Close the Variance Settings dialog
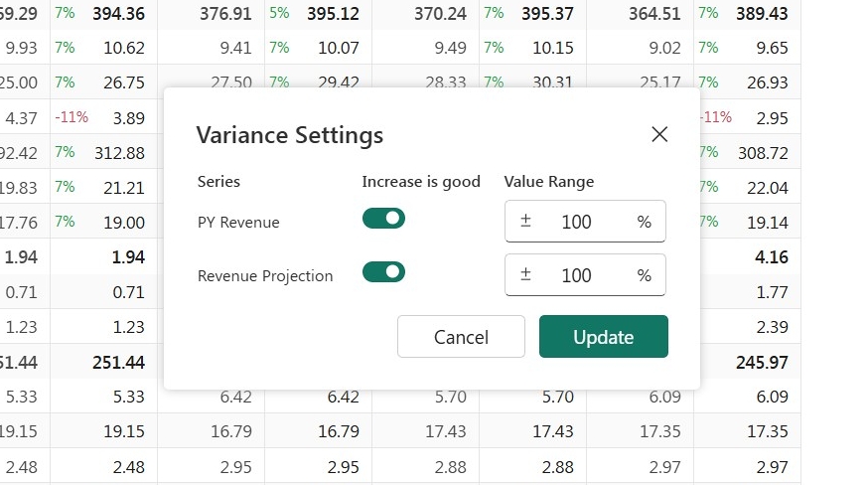This screenshot has height=485, width=868. [659, 134]
